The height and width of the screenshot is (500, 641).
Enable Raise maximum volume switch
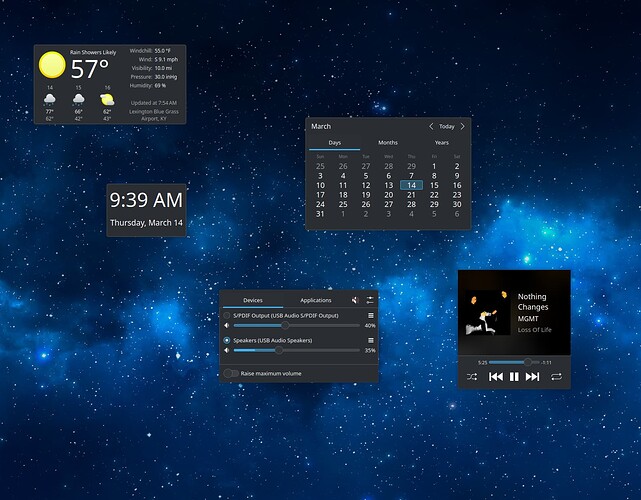point(231,373)
